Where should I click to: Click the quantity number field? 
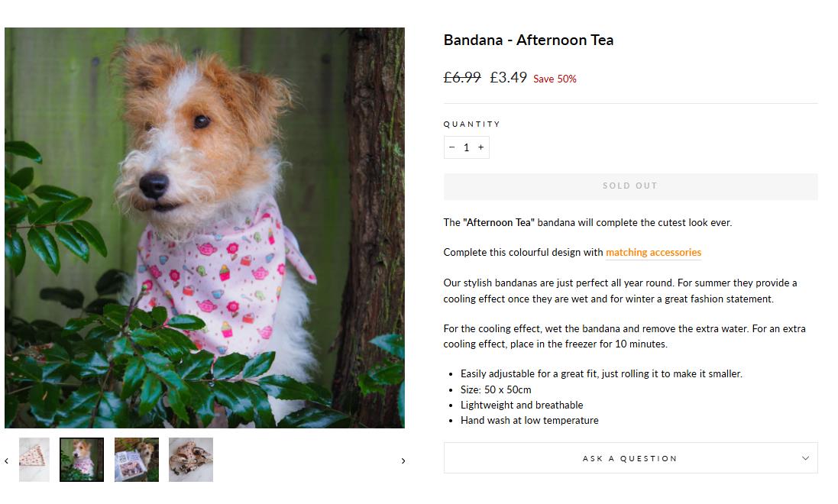click(466, 147)
